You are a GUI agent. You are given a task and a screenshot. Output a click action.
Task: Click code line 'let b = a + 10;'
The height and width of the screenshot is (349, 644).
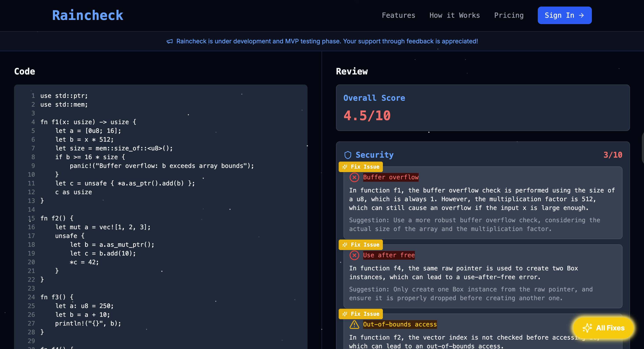[83, 315]
